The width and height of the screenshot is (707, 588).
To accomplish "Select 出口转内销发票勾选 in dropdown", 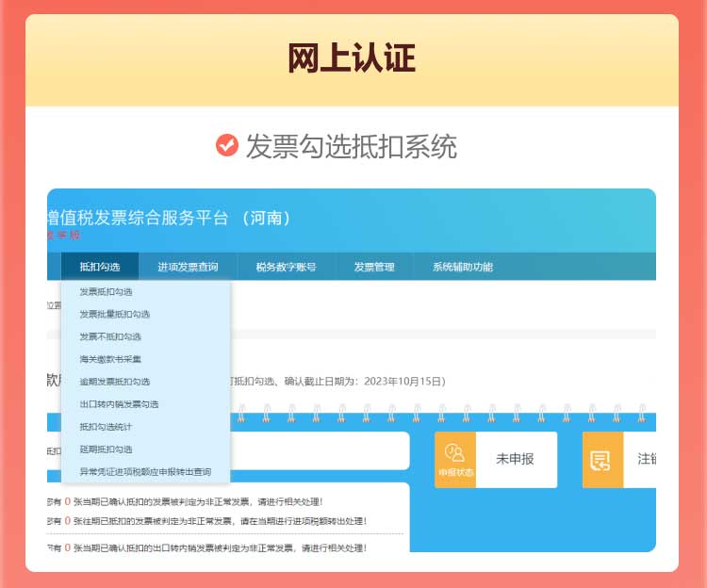I will pyautogui.click(x=119, y=404).
